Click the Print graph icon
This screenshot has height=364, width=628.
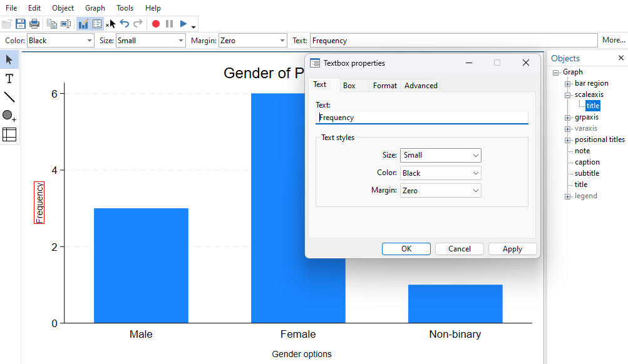pos(34,24)
